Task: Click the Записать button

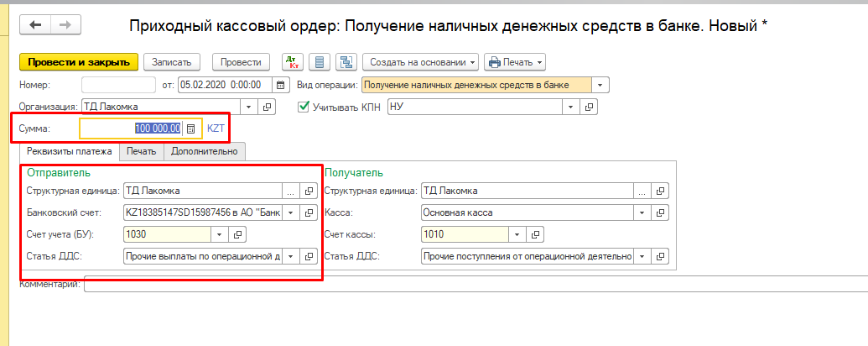Action: [172, 62]
